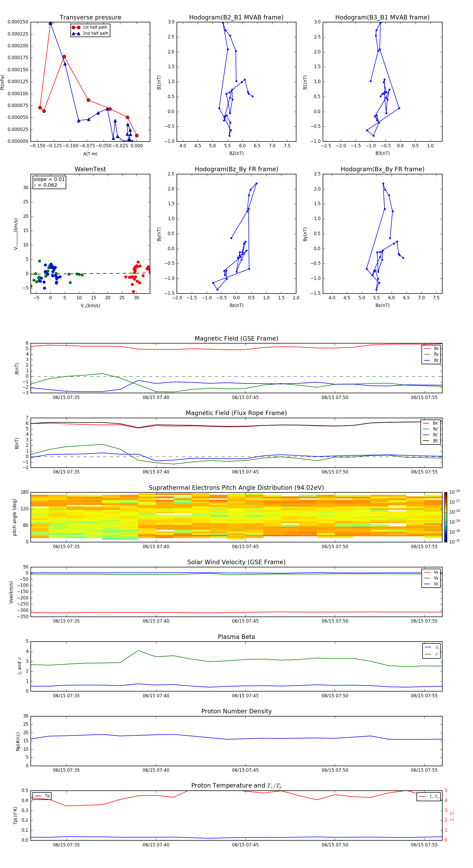Click the '2nd half path' legend entry
Image resolution: width=473 pixels, height=868 pixels.
pos(90,33)
